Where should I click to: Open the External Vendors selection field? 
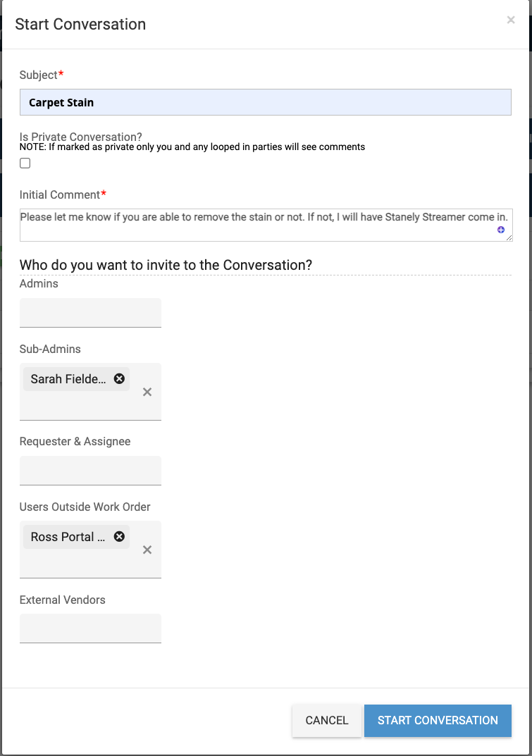click(x=90, y=628)
